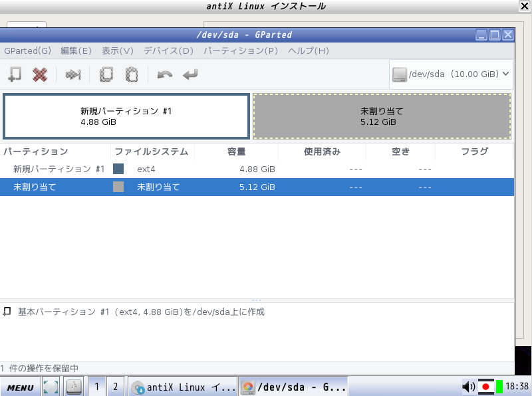Click the 容量 column header

click(x=237, y=151)
